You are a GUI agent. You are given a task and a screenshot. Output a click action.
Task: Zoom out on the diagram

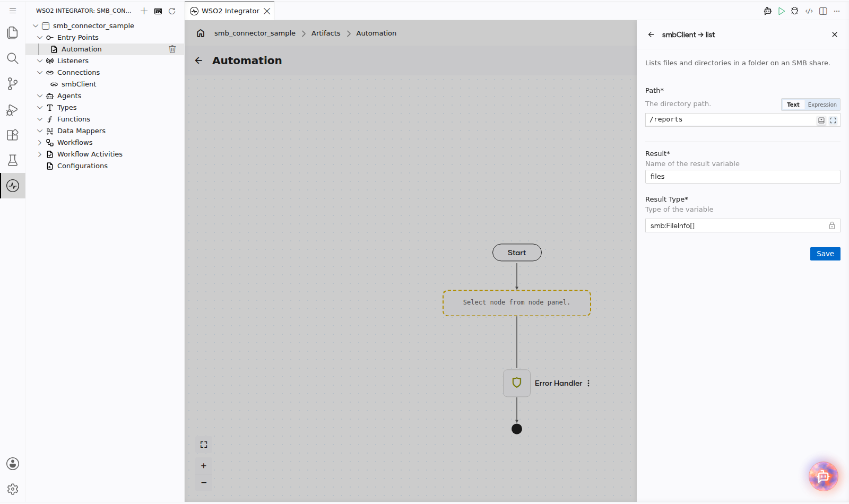click(204, 483)
